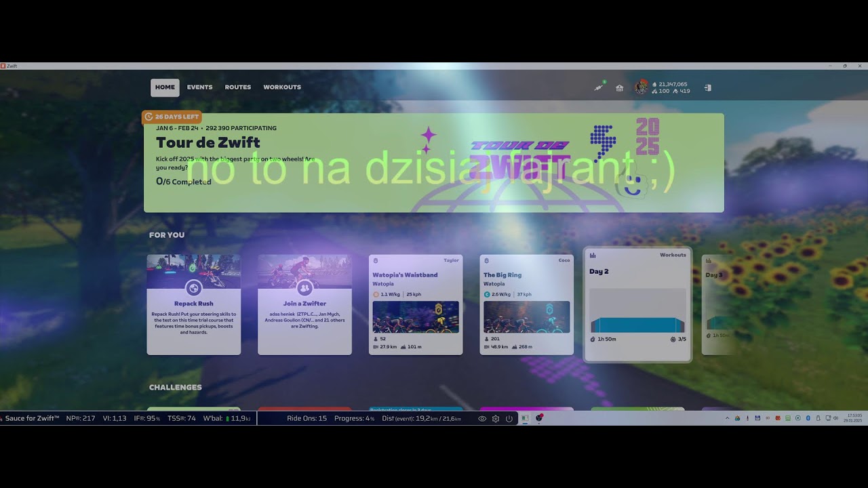The width and height of the screenshot is (868, 488).
Task: Click the Bluetooth tray icon
Action: click(x=808, y=418)
